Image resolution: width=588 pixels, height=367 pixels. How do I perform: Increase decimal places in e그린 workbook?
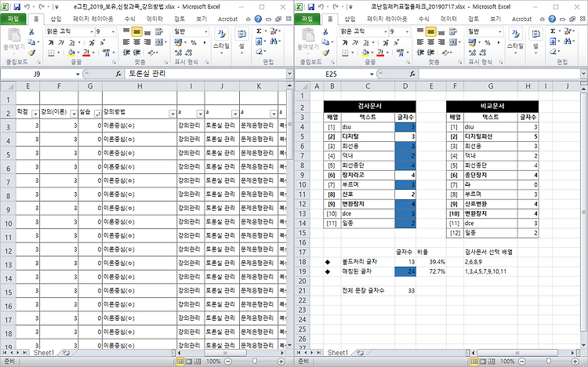point(178,53)
